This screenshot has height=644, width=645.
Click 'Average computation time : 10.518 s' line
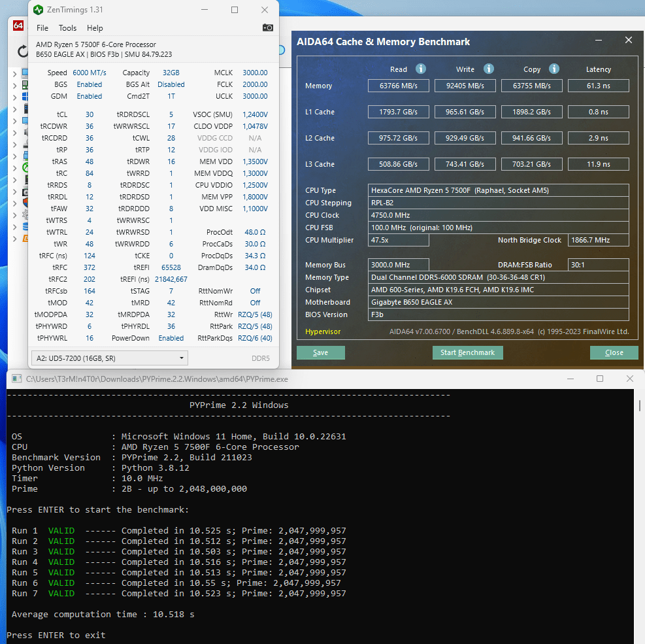pyautogui.click(x=103, y=615)
